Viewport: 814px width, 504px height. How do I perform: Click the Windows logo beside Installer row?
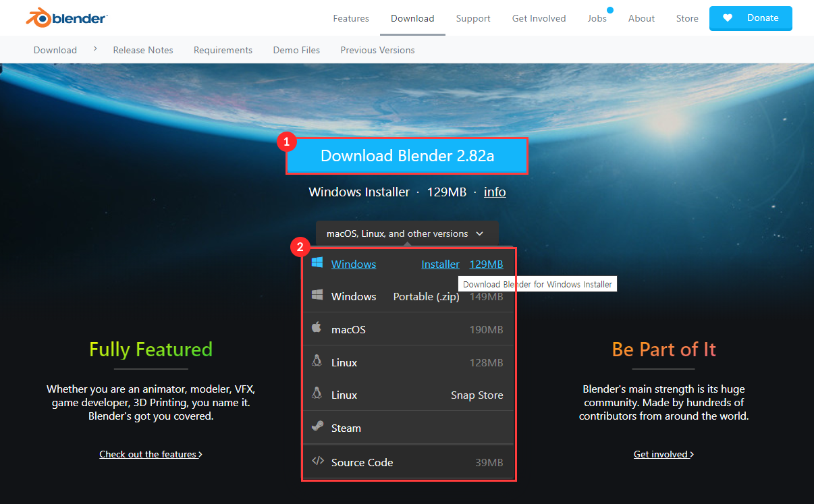(x=317, y=263)
